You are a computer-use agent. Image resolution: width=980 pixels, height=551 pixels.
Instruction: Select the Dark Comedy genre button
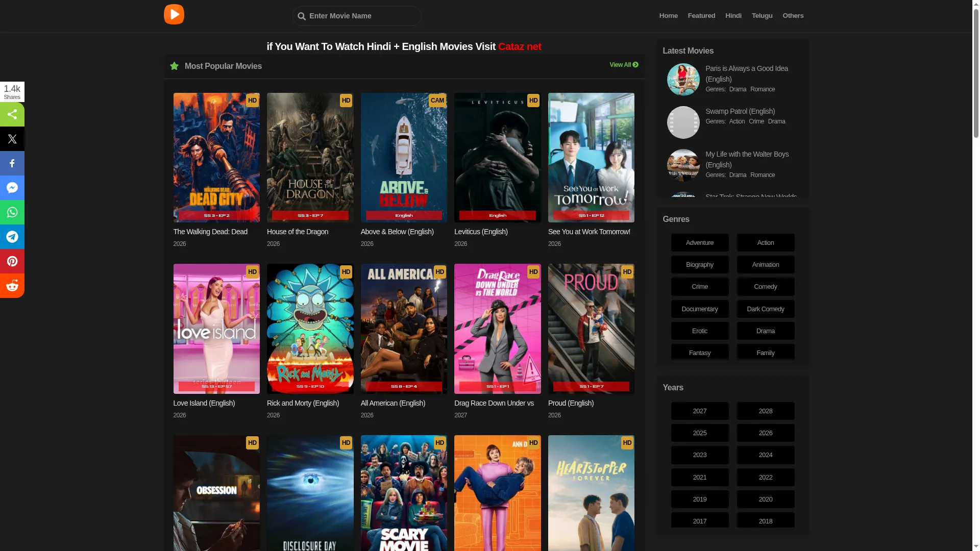click(x=766, y=309)
